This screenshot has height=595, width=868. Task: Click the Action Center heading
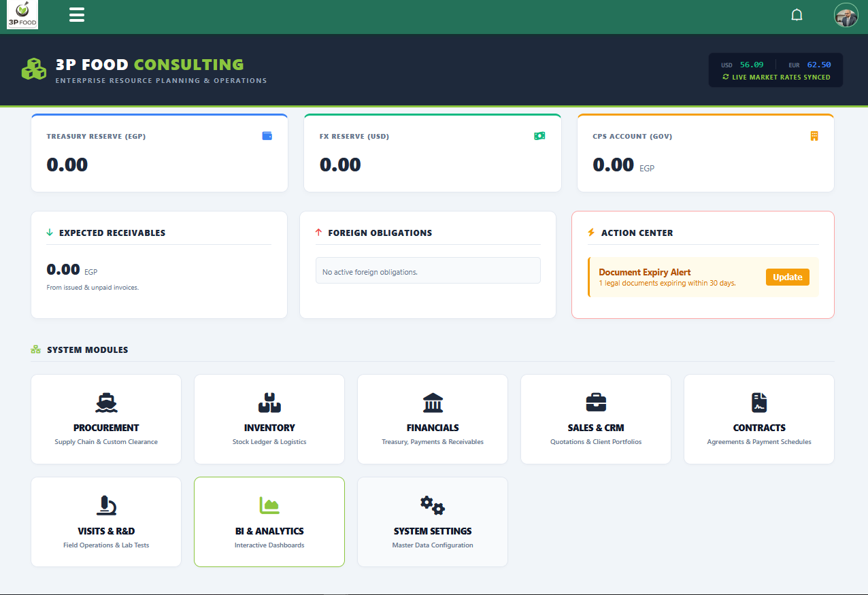coord(637,233)
